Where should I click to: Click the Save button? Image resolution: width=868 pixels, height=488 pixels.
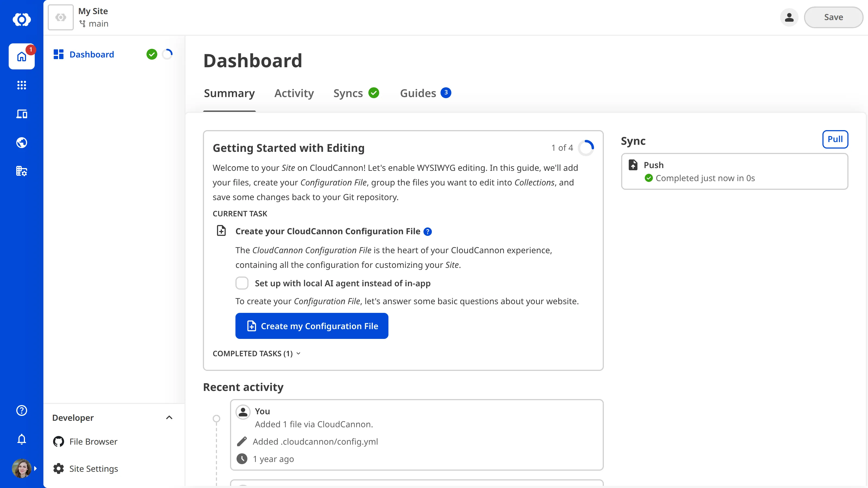(833, 17)
